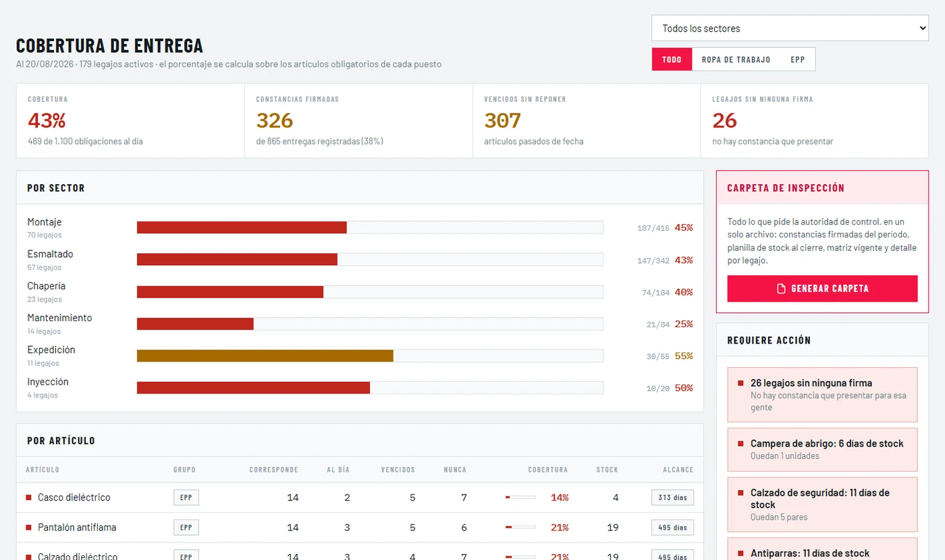Click the red square on '26 legajos' alert
This screenshot has width=945, height=560.
click(x=740, y=383)
